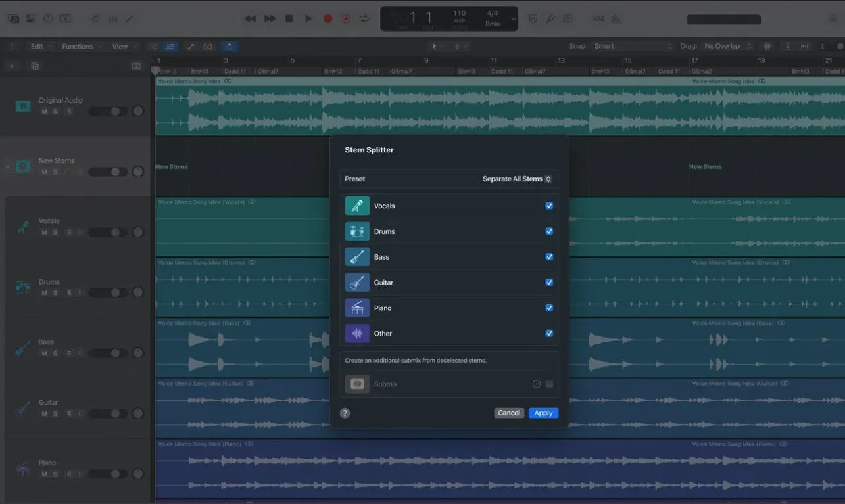Uncheck the Drums stem checkbox

click(x=549, y=231)
